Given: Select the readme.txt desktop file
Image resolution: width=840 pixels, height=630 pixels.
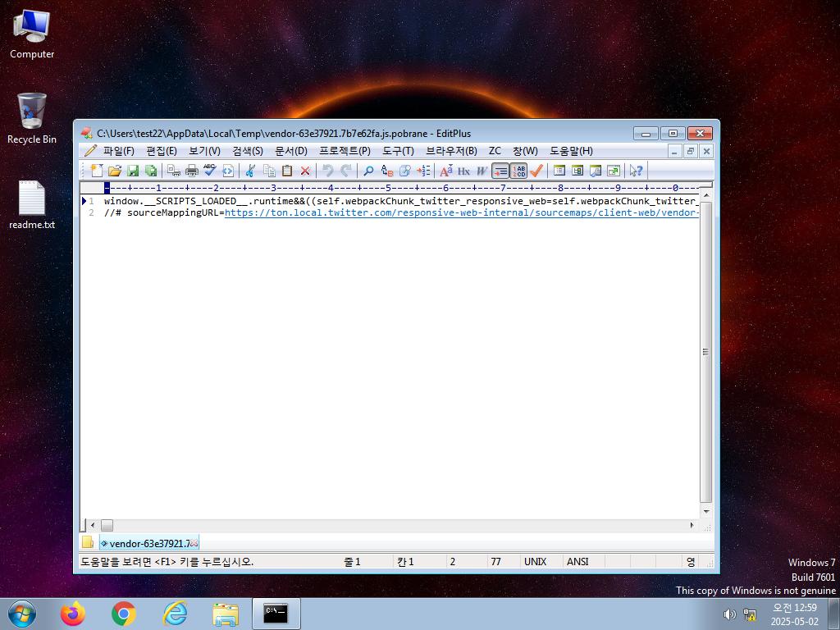Looking at the screenshot, I should point(32,204).
